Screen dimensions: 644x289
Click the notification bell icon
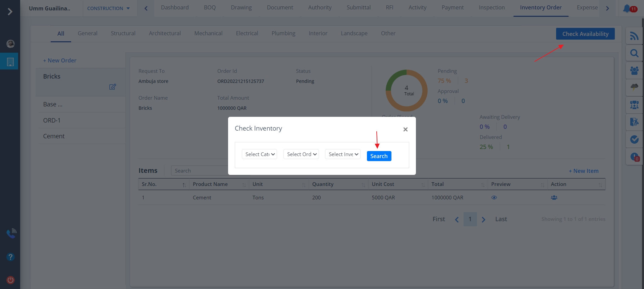coord(627,8)
